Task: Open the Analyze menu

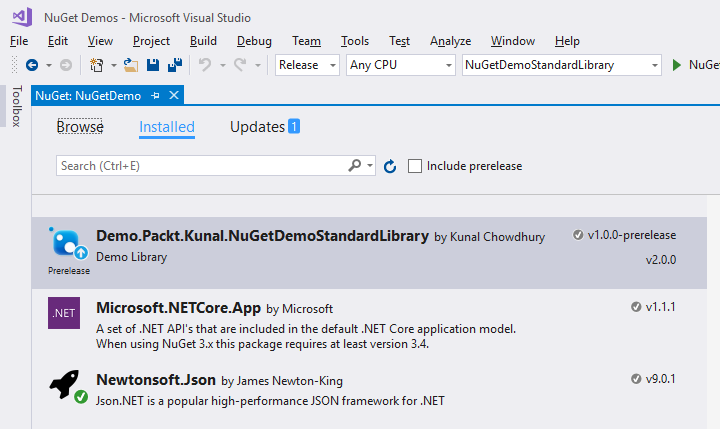Action: [450, 41]
